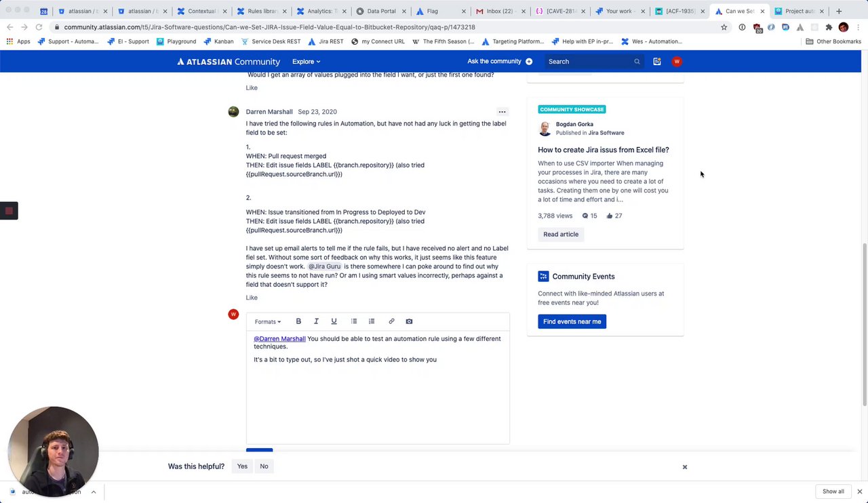868x503 pixels.
Task: Click the Bold formatting icon in editor
Action: coord(298,321)
